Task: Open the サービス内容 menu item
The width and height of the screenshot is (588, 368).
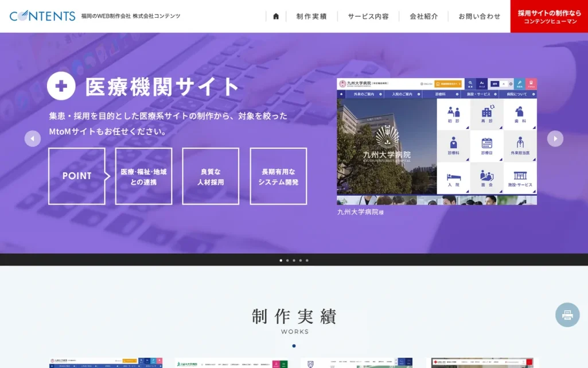Action: coord(368,17)
